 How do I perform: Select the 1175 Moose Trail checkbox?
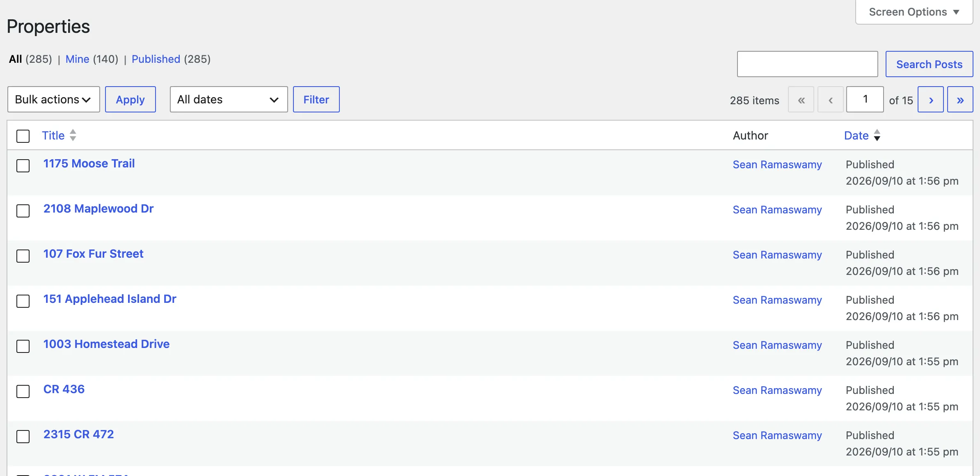tap(23, 165)
